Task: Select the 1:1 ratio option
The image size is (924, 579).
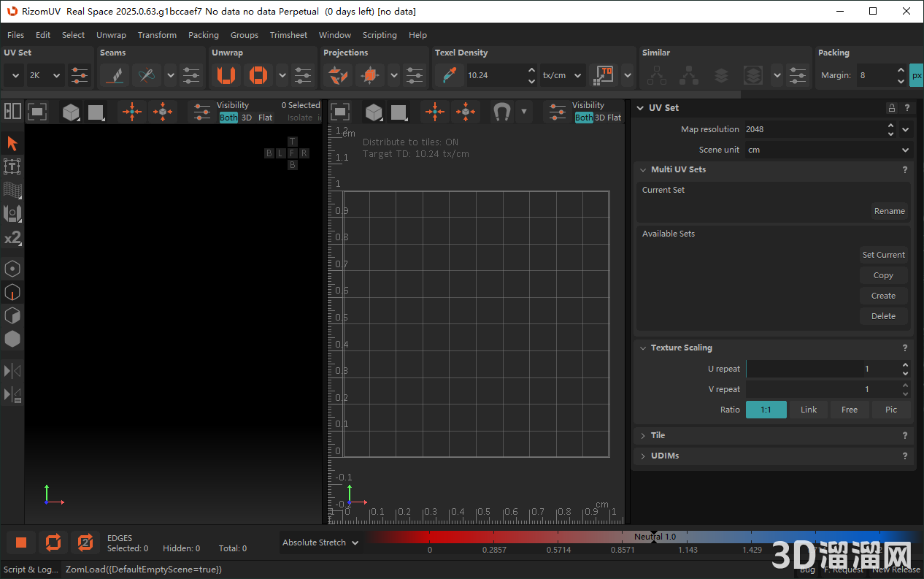Action: coord(766,410)
